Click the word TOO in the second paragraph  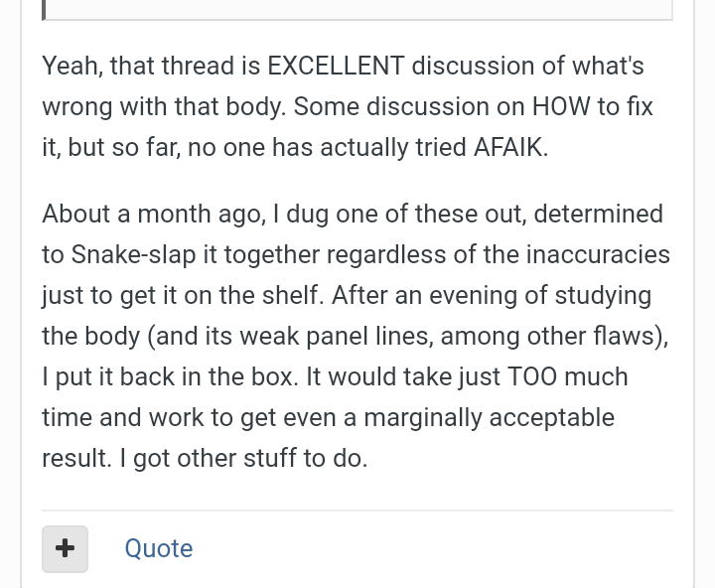click(x=531, y=376)
